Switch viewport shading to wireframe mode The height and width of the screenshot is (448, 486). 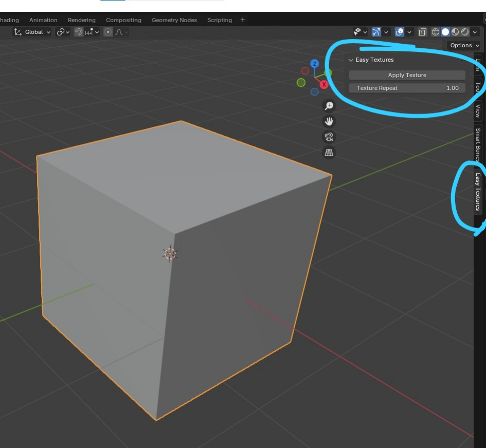click(x=436, y=32)
